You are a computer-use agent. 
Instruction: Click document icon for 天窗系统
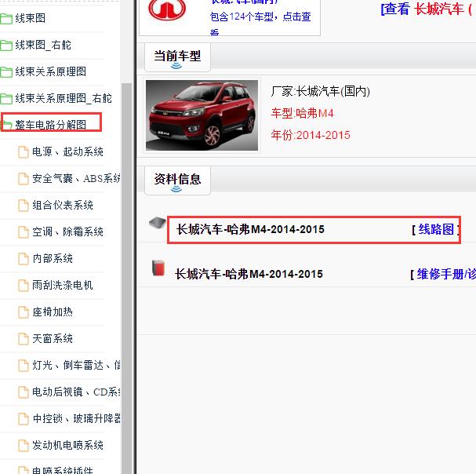pos(24,339)
